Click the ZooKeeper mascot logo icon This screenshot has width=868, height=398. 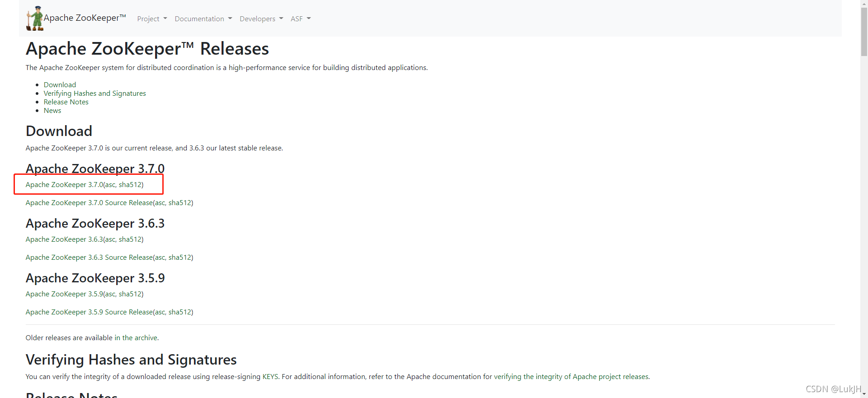point(35,19)
